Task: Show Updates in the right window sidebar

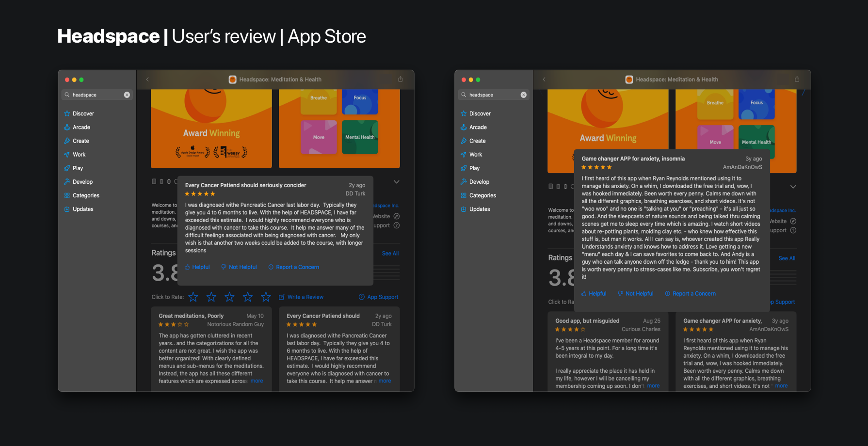Action: coord(475,208)
